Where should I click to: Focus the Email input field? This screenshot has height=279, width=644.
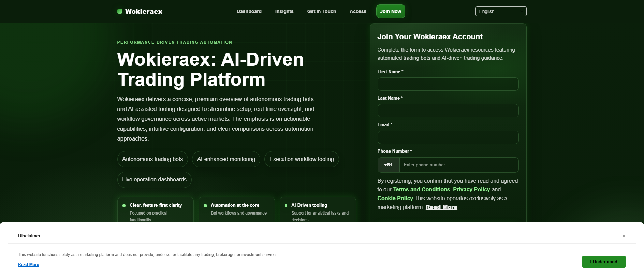(x=448, y=137)
